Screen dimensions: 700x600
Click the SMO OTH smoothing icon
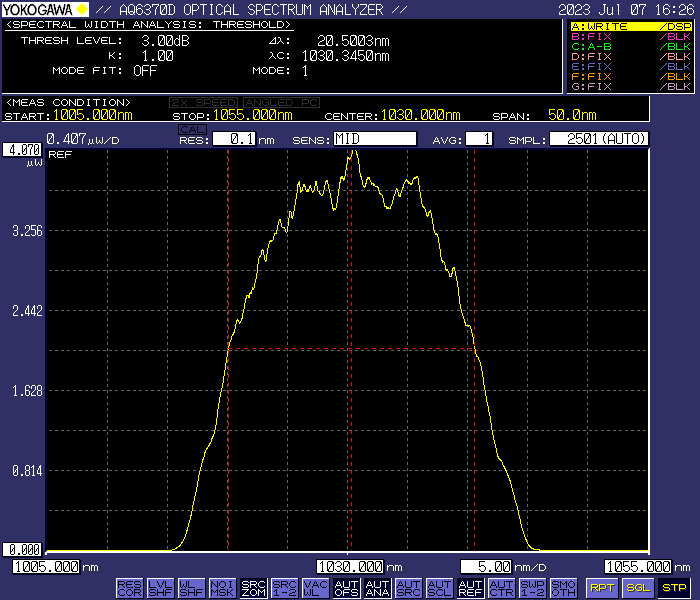tap(563, 588)
